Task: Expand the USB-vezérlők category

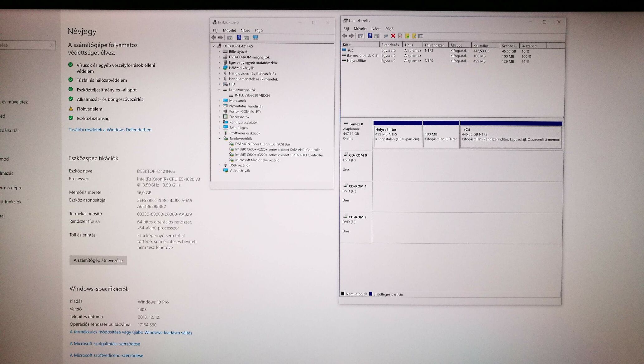Action: coord(220,165)
